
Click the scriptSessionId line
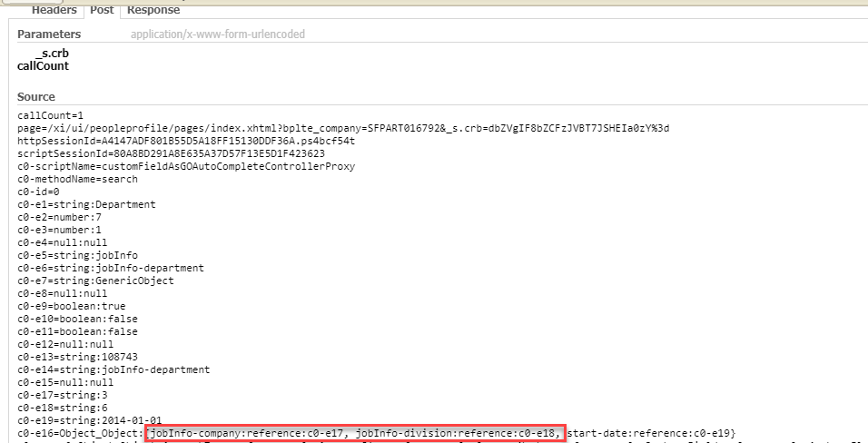(x=171, y=154)
